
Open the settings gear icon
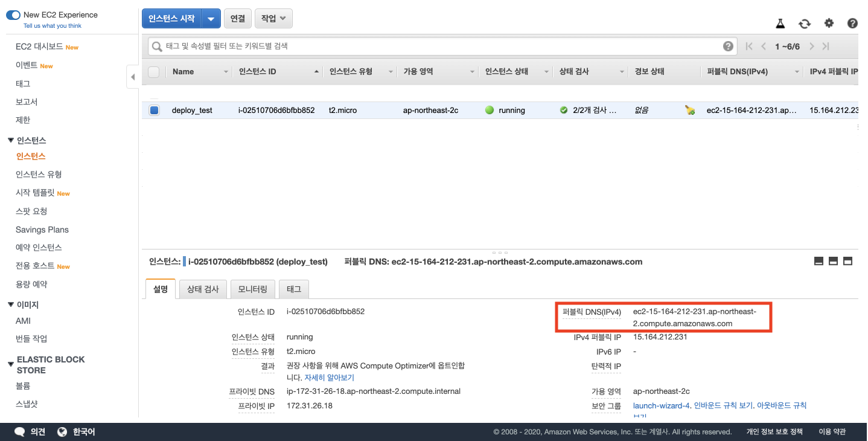pos(829,23)
